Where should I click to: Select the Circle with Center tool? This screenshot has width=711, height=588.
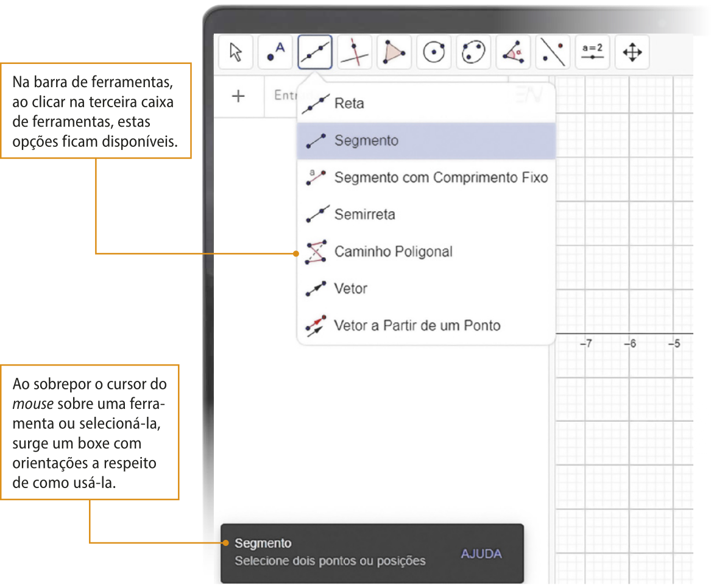pos(434,52)
